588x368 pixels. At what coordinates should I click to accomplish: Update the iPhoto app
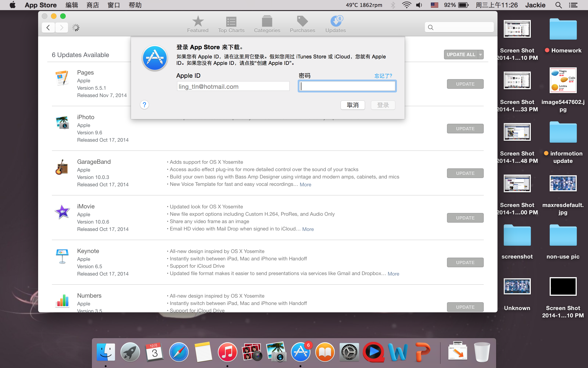(x=465, y=129)
